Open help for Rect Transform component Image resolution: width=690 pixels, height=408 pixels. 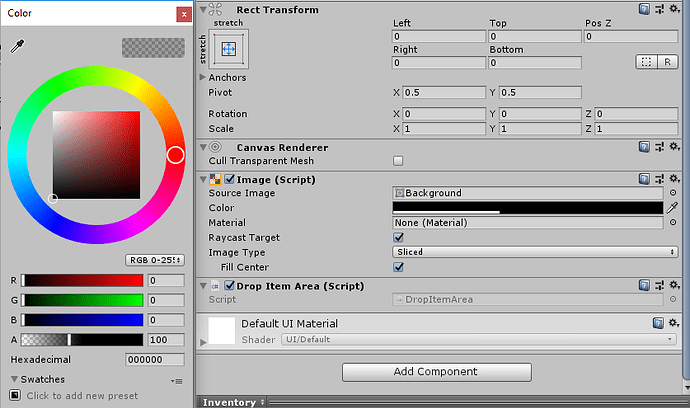tap(644, 9)
